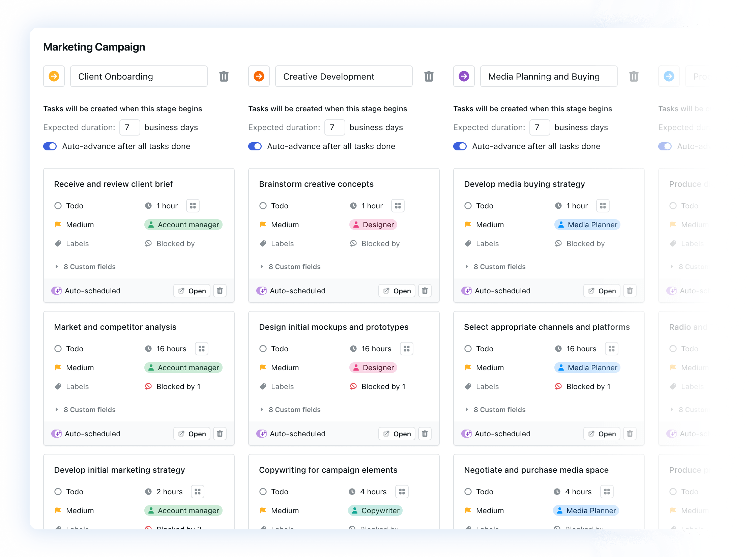Delete the Develop media buying strategy task

pyautogui.click(x=630, y=291)
